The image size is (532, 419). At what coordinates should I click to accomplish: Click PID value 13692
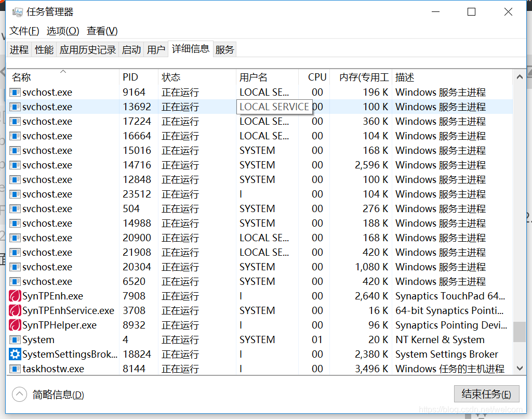click(137, 107)
